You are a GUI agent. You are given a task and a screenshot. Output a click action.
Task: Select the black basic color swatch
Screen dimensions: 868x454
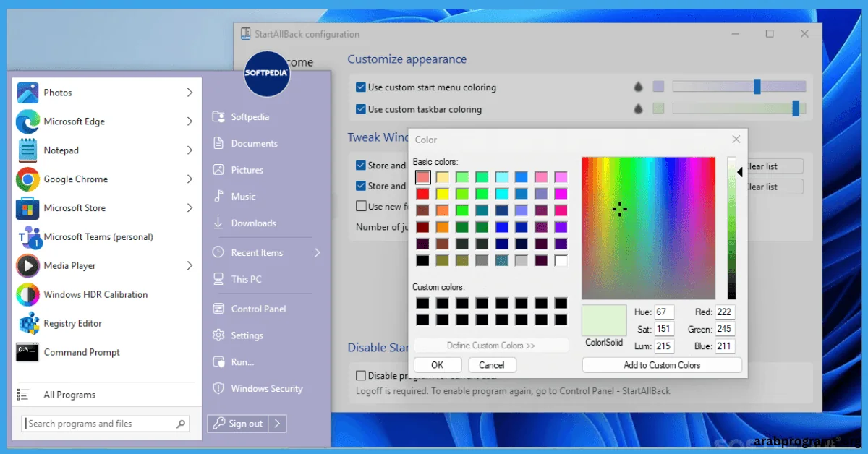pos(422,260)
